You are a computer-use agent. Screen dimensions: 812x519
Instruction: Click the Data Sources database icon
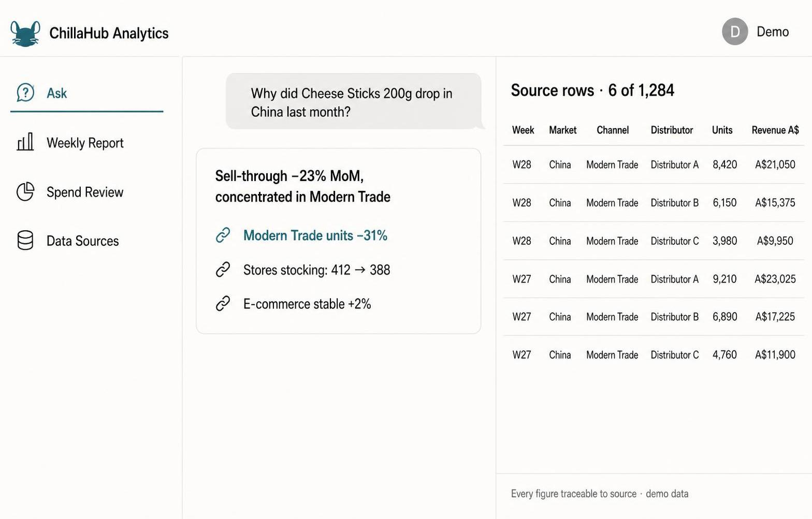tap(25, 240)
